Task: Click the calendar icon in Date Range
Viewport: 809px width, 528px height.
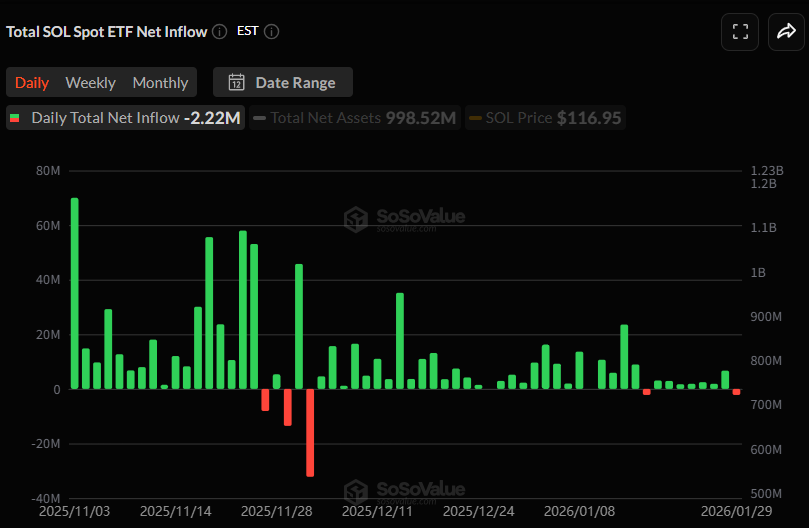Action: point(236,83)
